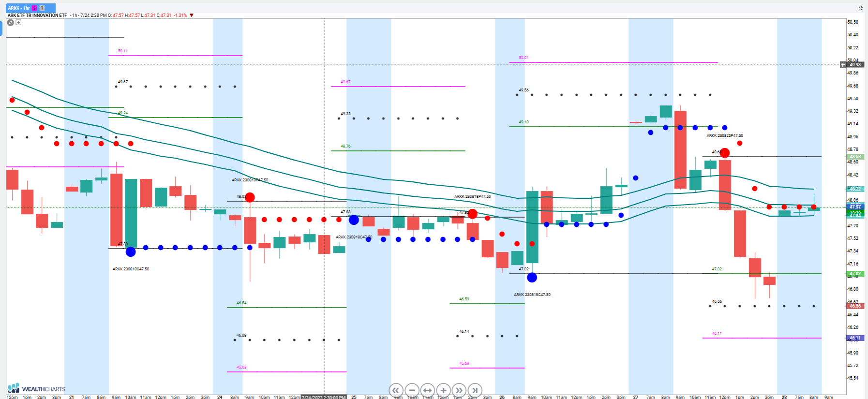
Task: Click the 50.11 magenta level label
Action: [123, 51]
